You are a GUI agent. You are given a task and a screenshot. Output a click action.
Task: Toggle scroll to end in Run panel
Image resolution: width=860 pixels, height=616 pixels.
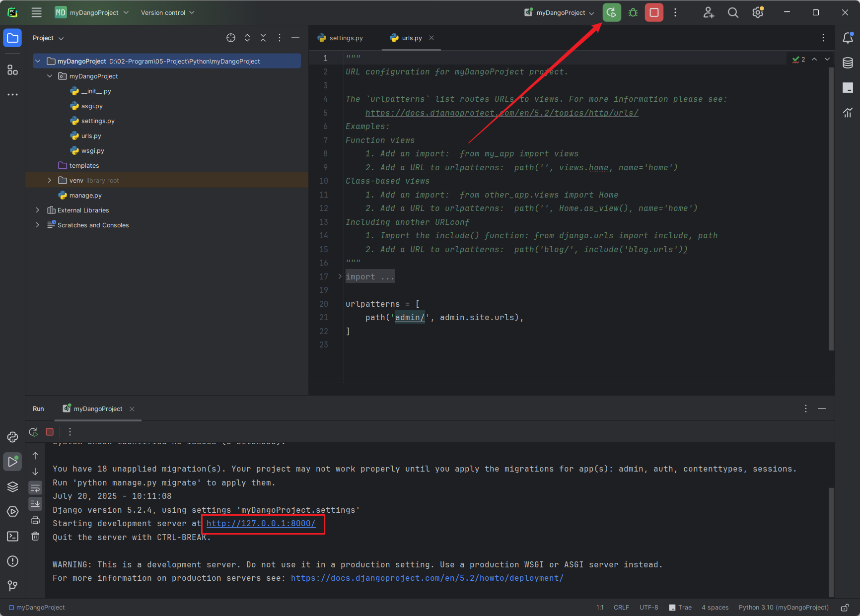click(x=35, y=504)
